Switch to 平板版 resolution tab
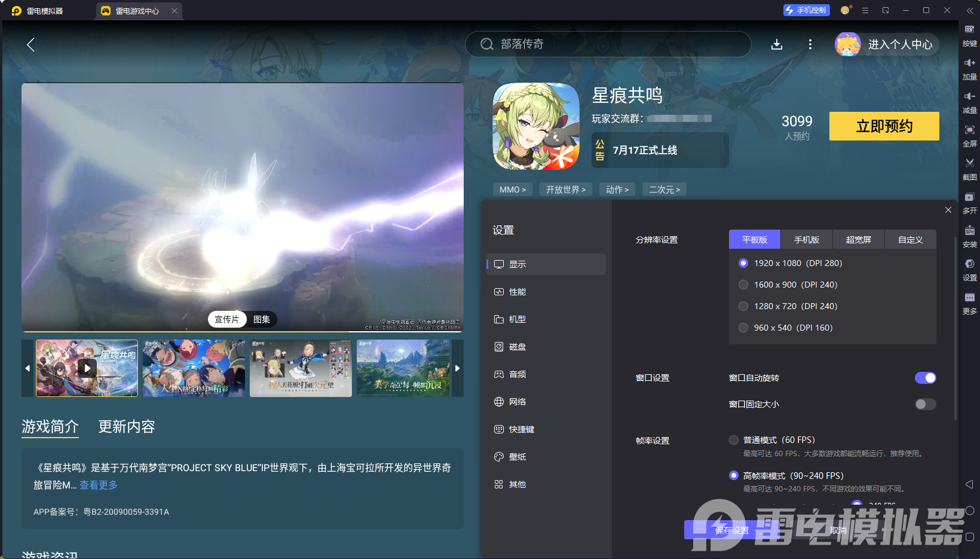The image size is (980, 559). pos(755,240)
